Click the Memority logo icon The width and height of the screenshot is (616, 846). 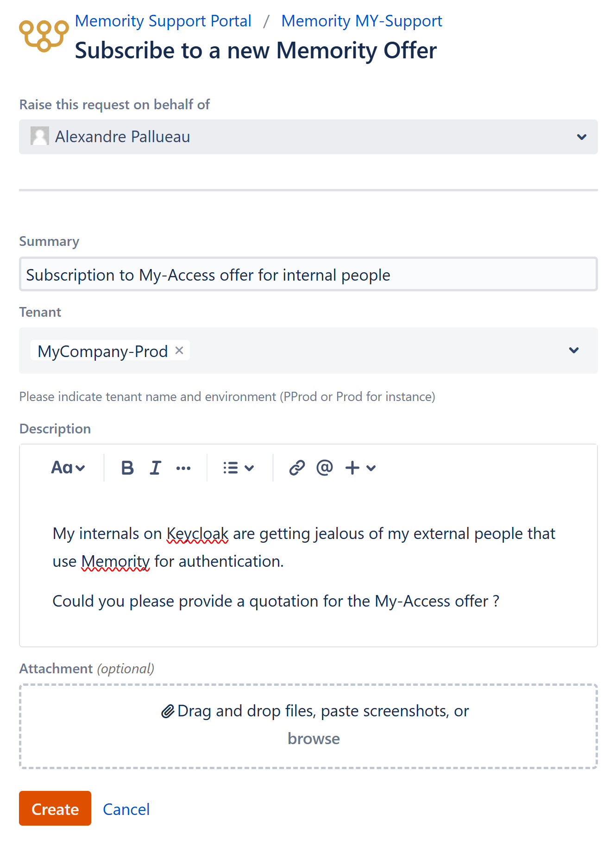pyautogui.click(x=44, y=35)
